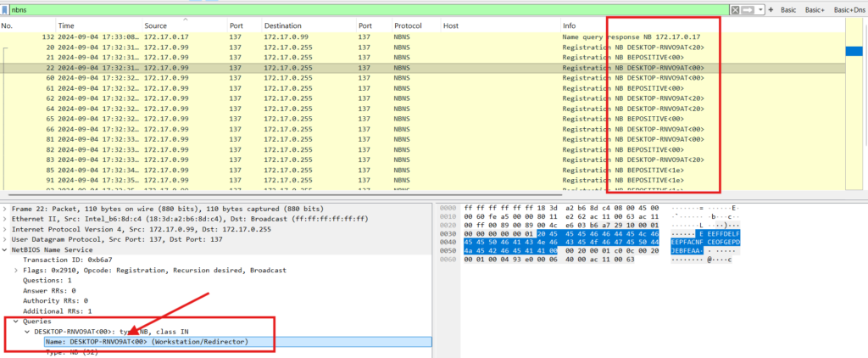Apply the Basic filter button

click(787, 9)
